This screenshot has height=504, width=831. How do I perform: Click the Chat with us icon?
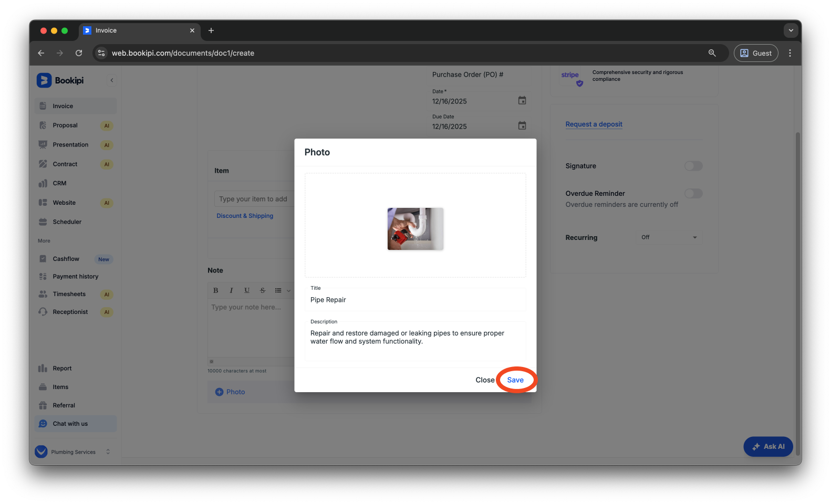point(43,424)
